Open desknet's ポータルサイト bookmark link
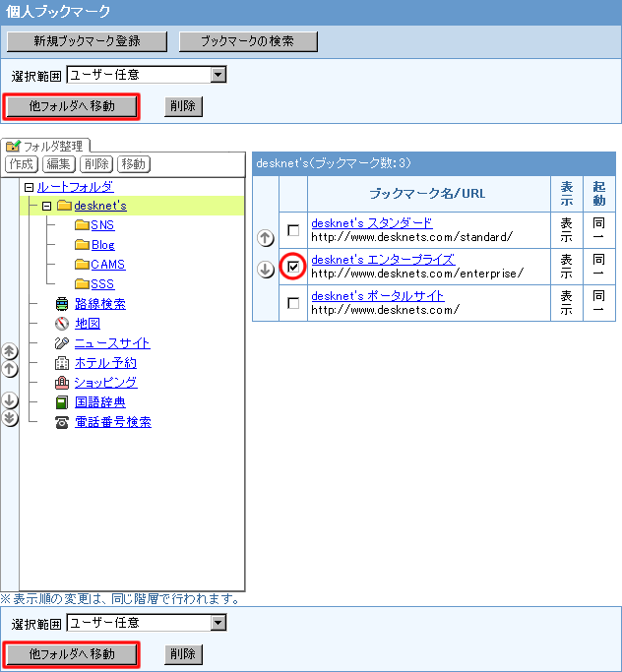The width and height of the screenshot is (622, 672). [x=378, y=296]
